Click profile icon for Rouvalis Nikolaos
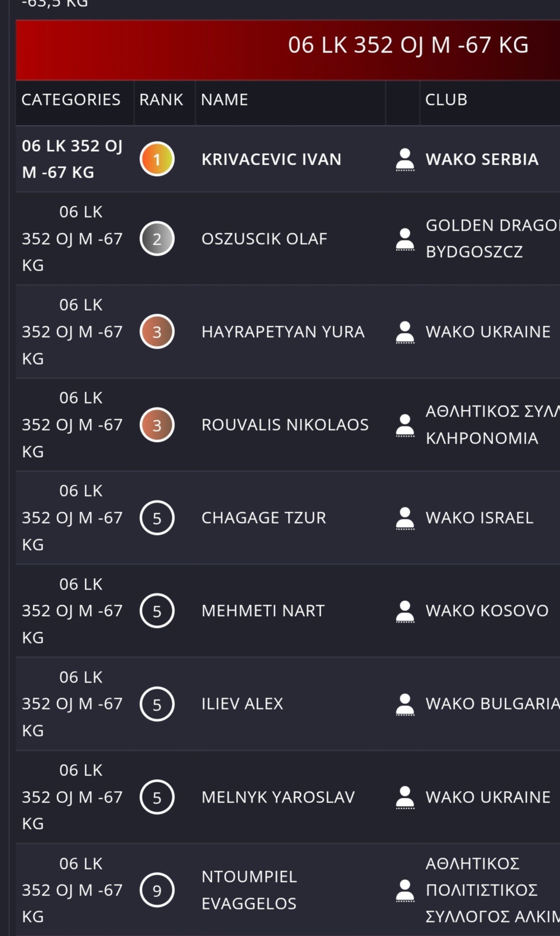 (x=405, y=425)
